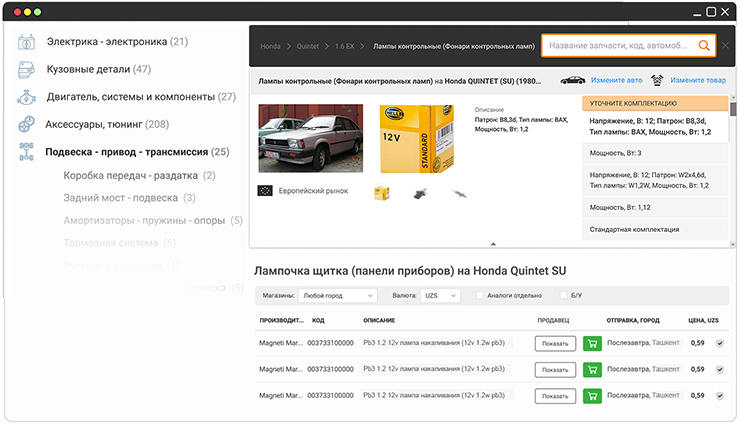Toggle the check mark in third price row
This screenshot has width=740, height=430.
720,396
